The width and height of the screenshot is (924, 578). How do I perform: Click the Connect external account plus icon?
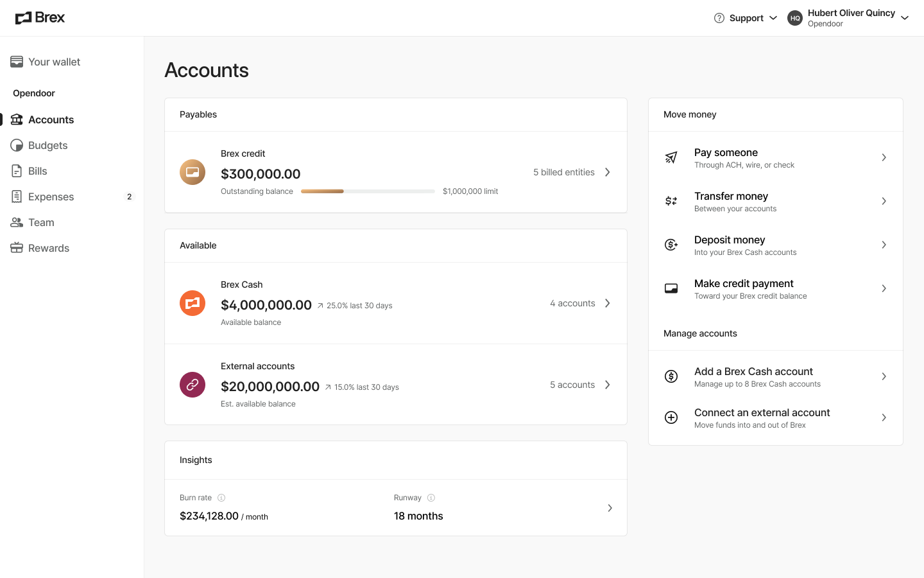671,417
